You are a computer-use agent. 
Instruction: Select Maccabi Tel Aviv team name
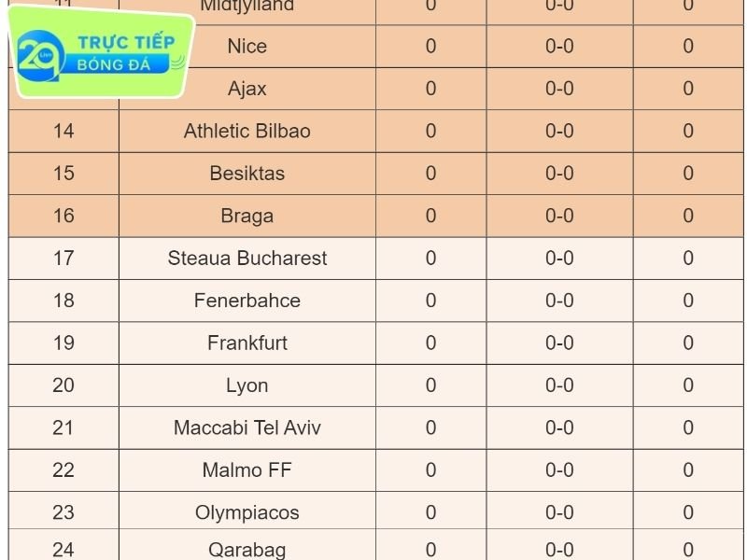247,427
